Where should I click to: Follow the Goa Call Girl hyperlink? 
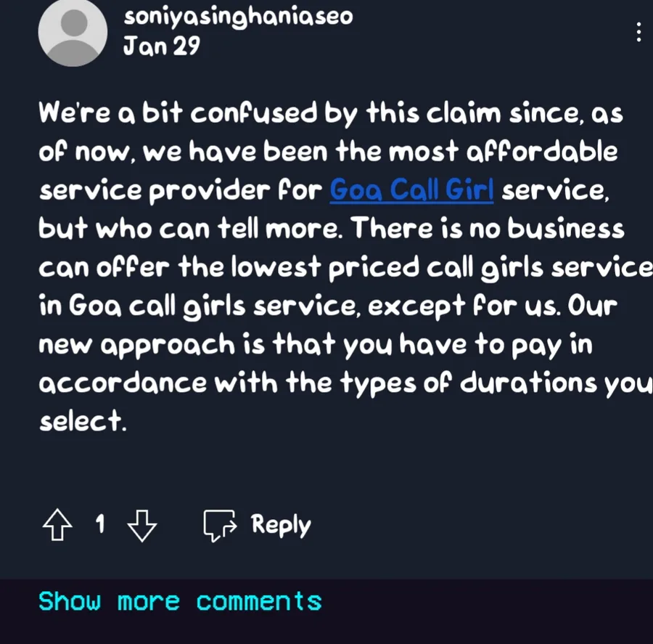tap(411, 190)
